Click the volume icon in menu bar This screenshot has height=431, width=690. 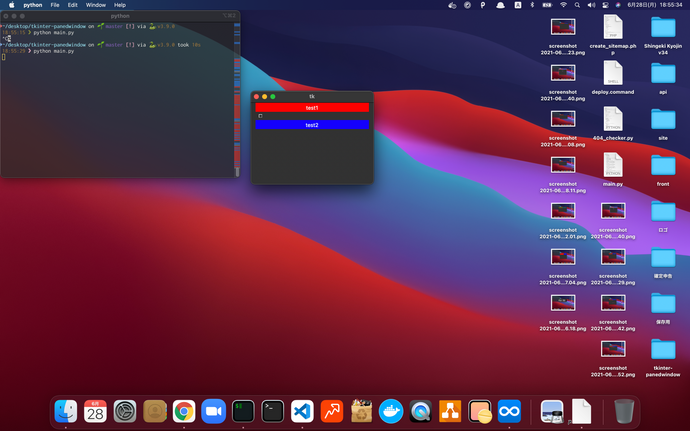tap(591, 5)
